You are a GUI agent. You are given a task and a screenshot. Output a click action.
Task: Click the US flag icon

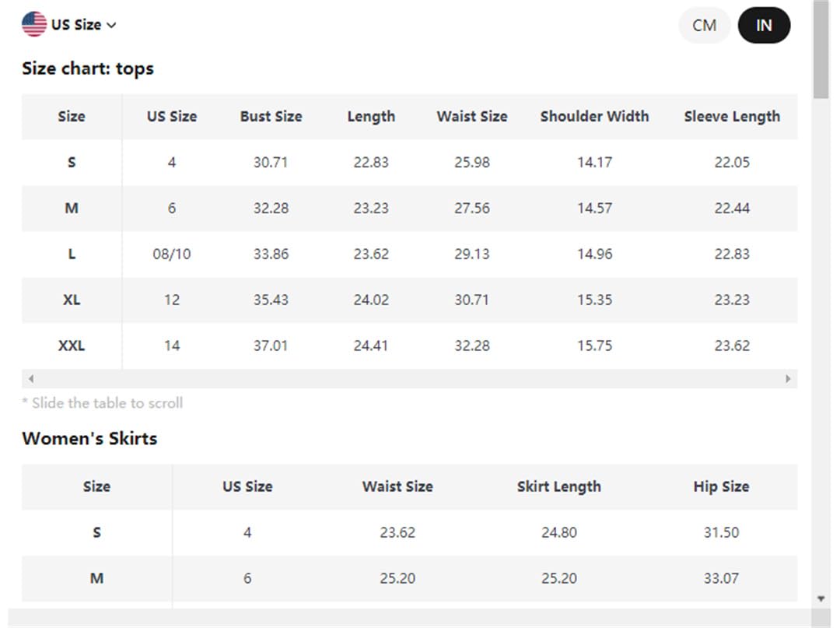click(x=34, y=25)
